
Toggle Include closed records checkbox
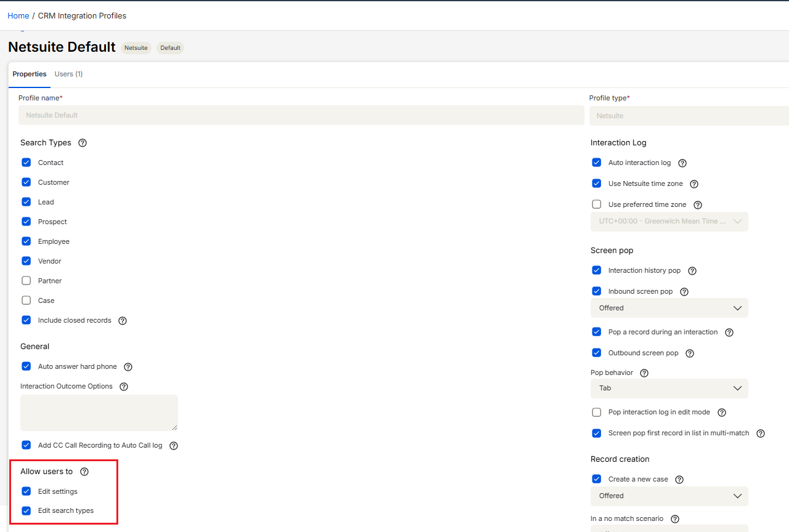coord(26,320)
